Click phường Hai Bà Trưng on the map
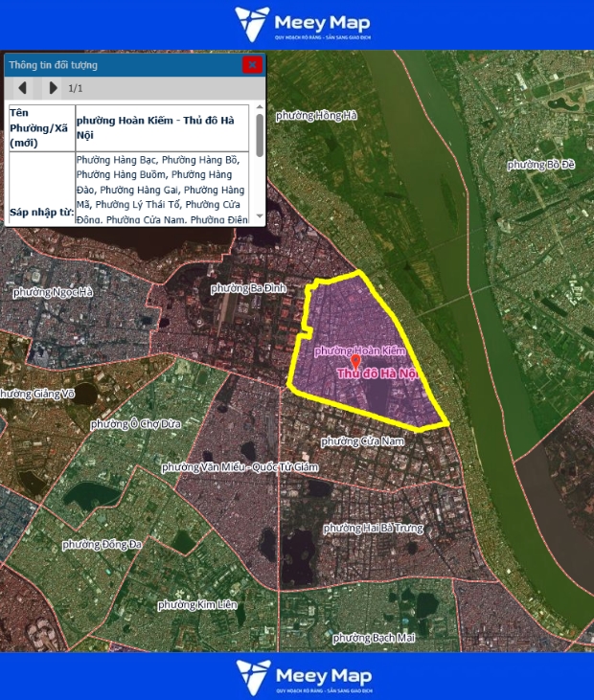 click(x=374, y=529)
